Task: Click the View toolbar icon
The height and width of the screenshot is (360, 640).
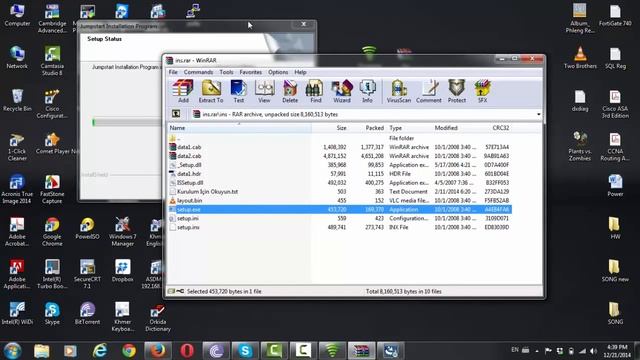Action: 264,91
